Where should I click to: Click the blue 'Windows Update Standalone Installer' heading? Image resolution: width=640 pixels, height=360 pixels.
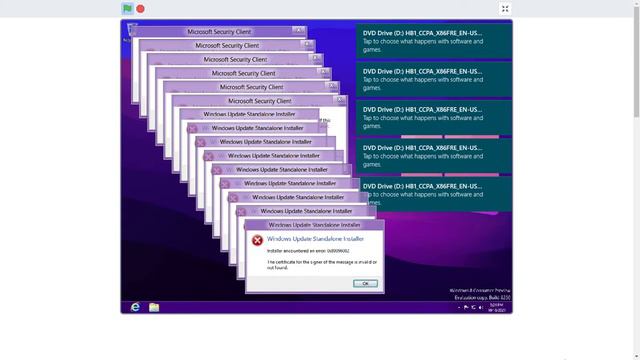pos(315,239)
